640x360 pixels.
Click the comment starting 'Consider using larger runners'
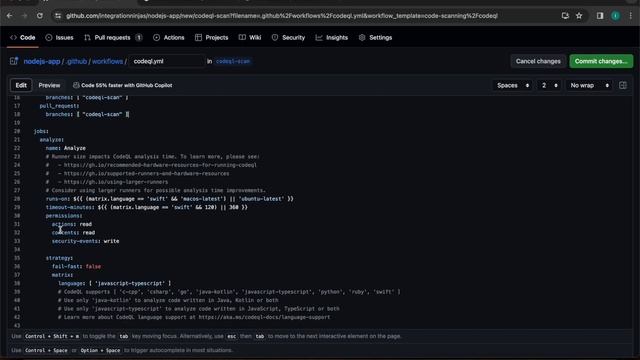(x=156, y=191)
